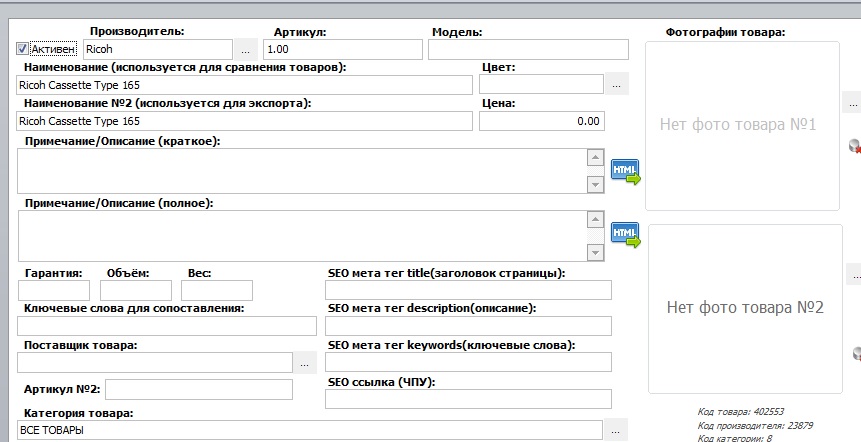Select the photo №2 placeholder
The image size is (861, 442).
click(x=745, y=309)
